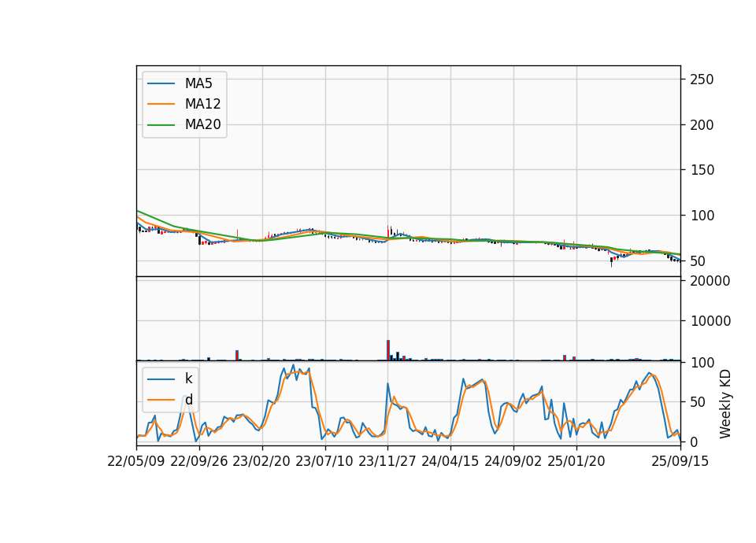
Task: Click the 23/02/20 date axis label
Action: pyautogui.click(x=261, y=461)
